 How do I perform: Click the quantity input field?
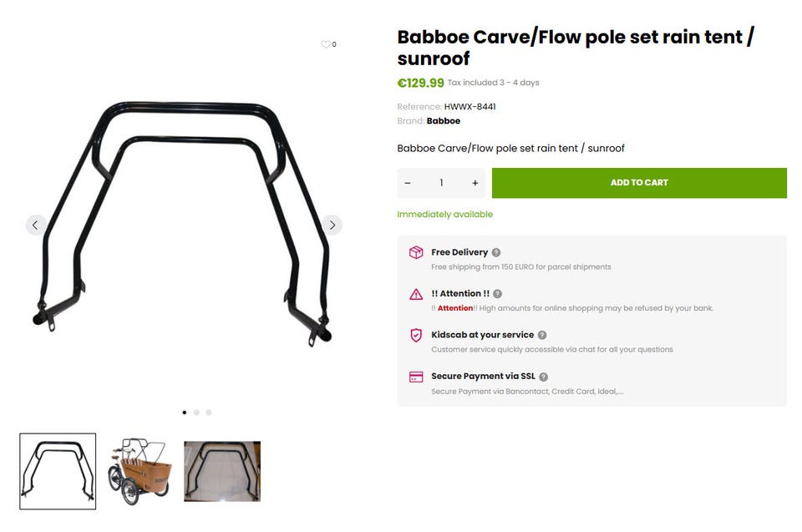click(441, 183)
